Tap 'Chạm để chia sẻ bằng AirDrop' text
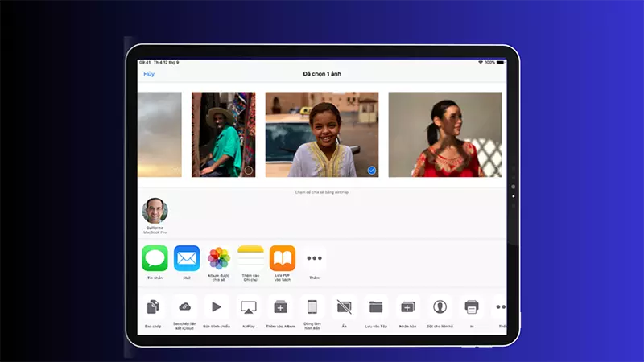This screenshot has width=644, height=362. (x=321, y=192)
